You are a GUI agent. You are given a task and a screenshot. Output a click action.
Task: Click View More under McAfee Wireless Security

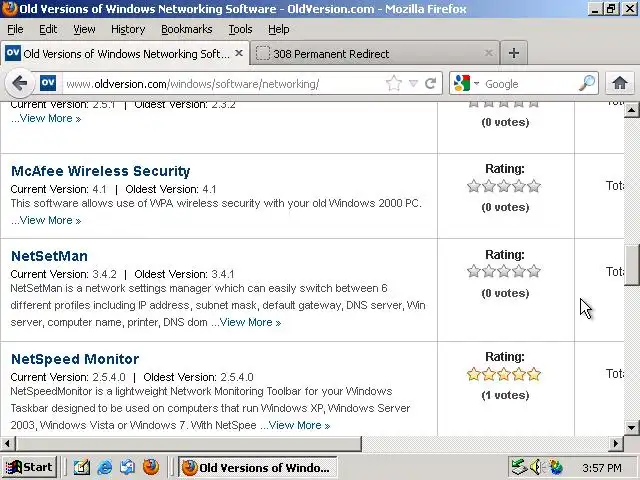coord(50,220)
